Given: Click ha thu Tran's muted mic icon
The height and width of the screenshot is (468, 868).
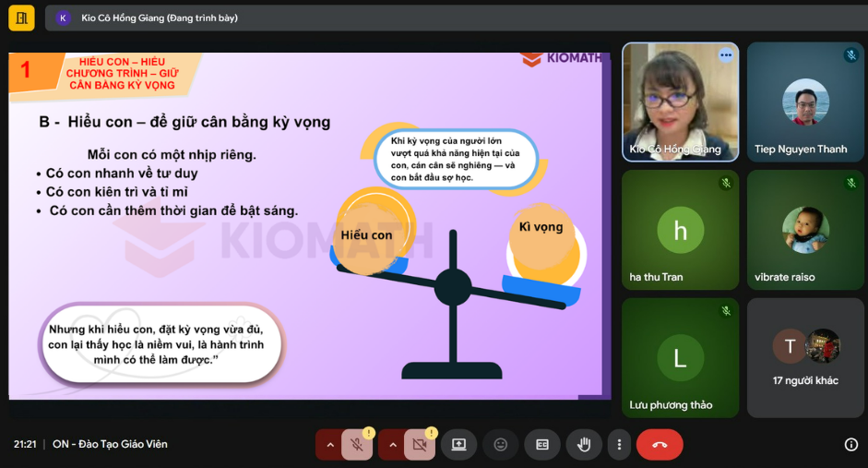Looking at the screenshot, I should [x=726, y=184].
